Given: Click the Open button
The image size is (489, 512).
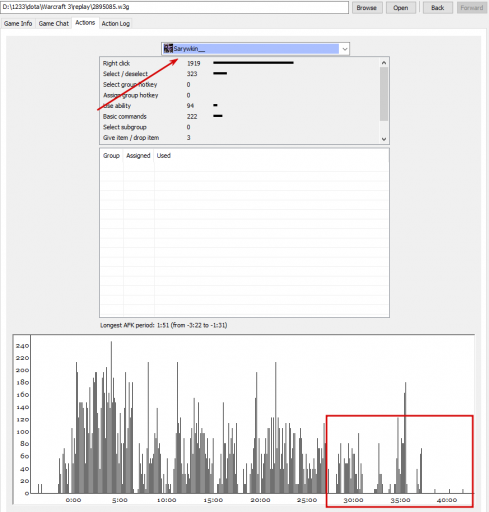Looking at the screenshot, I should [401, 8].
